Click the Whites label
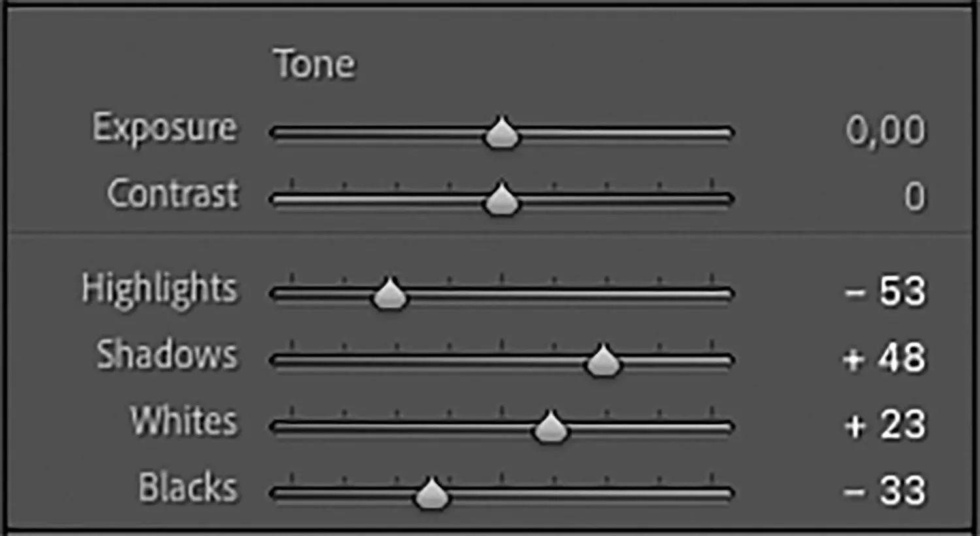Image resolution: width=980 pixels, height=536 pixels. point(184,421)
